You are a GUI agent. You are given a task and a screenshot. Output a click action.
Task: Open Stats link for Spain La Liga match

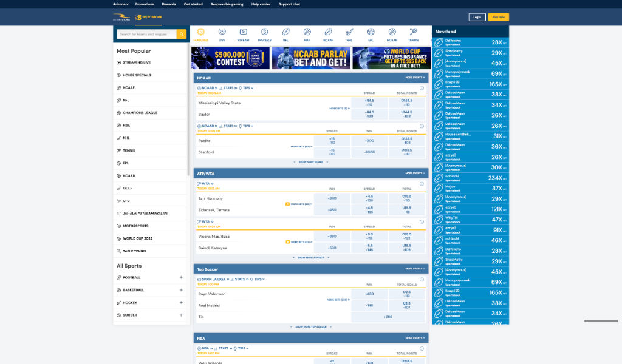239,279
